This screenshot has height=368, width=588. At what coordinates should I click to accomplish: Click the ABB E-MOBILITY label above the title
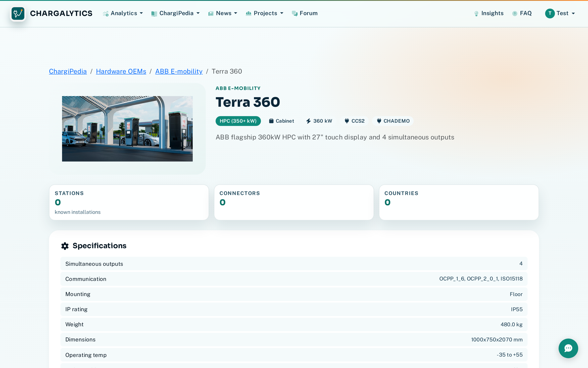point(238,88)
